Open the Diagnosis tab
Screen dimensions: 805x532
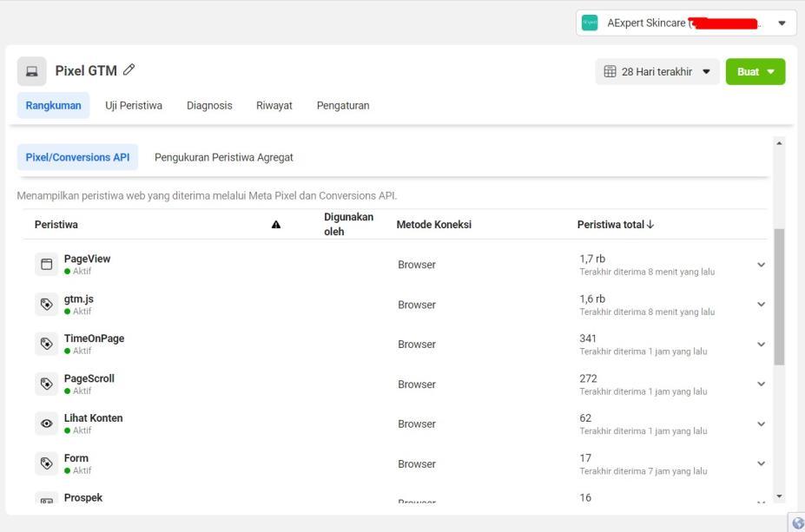[209, 106]
